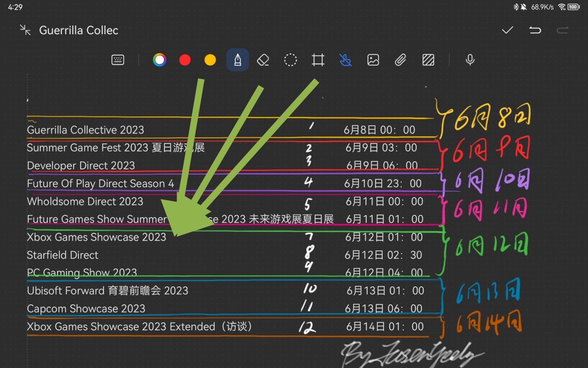Tap the time 6月12日 02:30
The width and height of the screenshot is (588, 368).
coord(383,255)
